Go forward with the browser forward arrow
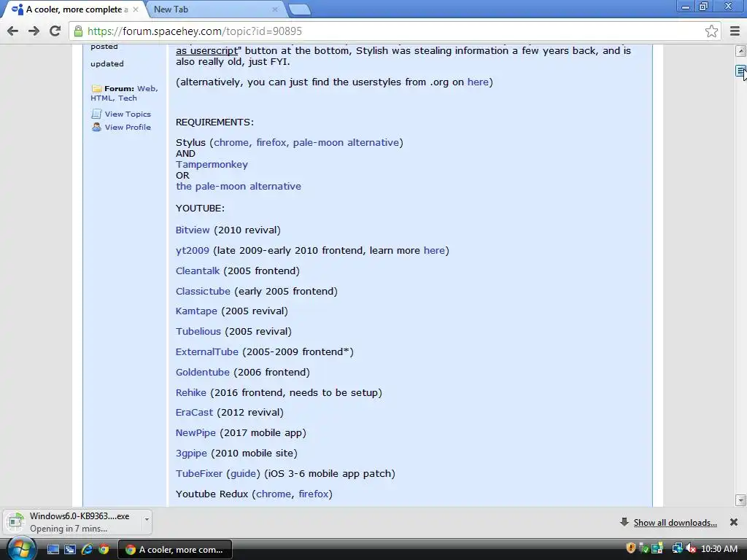 [34, 31]
